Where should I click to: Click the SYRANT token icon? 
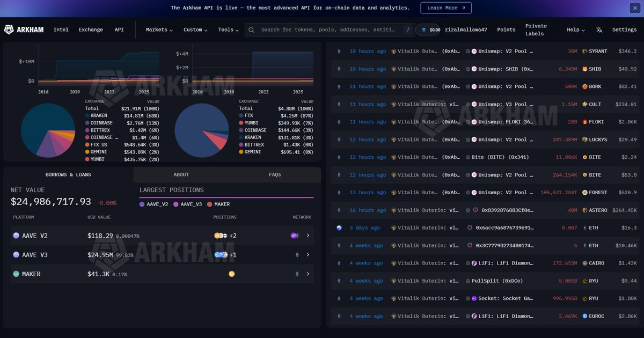(x=585, y=52)
